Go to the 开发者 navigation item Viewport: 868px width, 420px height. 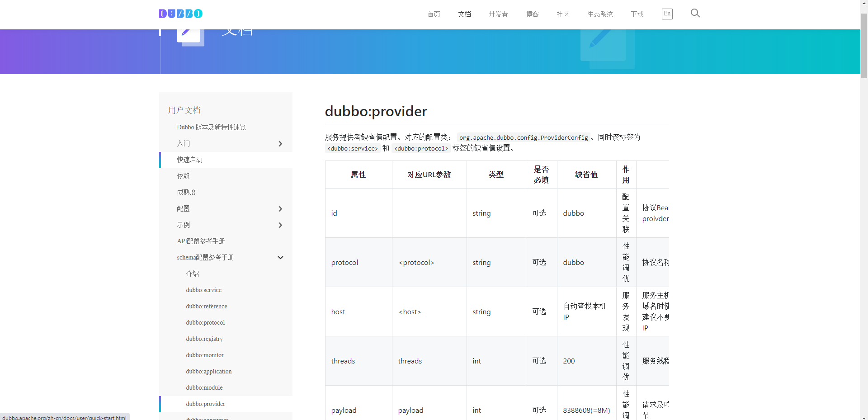point(498,14)
